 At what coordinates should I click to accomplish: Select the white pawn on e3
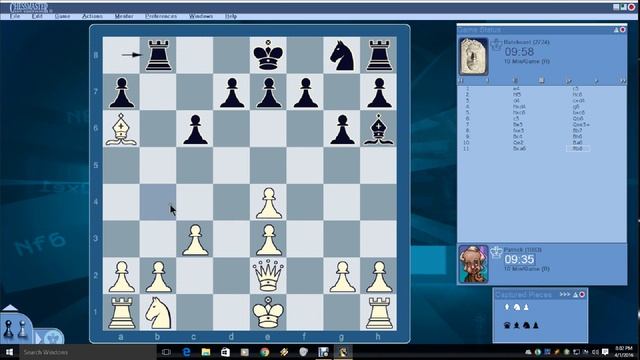pos(268,239)
